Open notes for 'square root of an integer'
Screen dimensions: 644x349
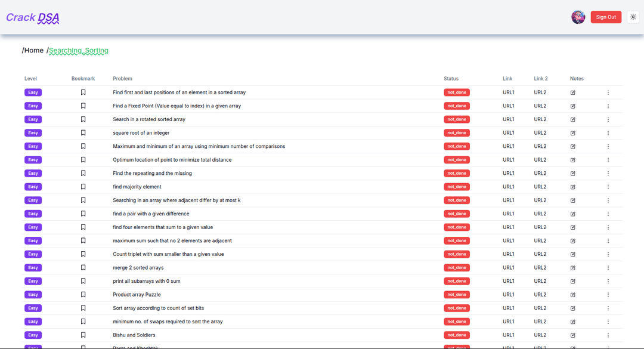tap(573, 133)
